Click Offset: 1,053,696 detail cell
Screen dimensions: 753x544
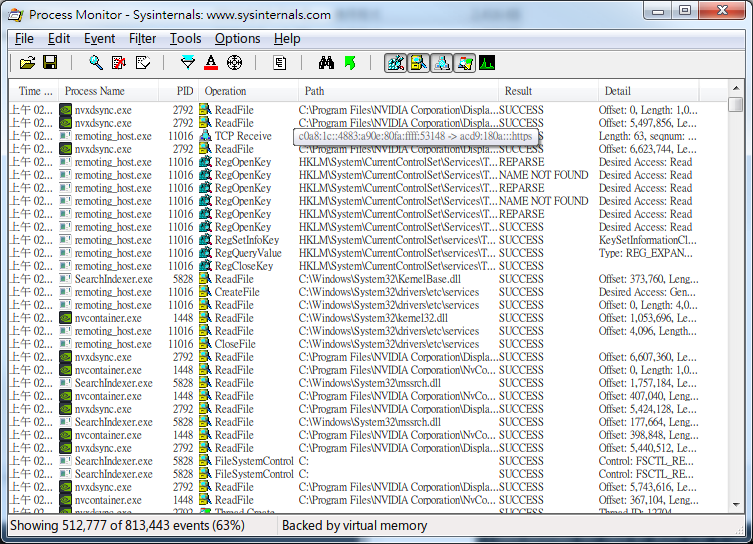coord(647,318)
